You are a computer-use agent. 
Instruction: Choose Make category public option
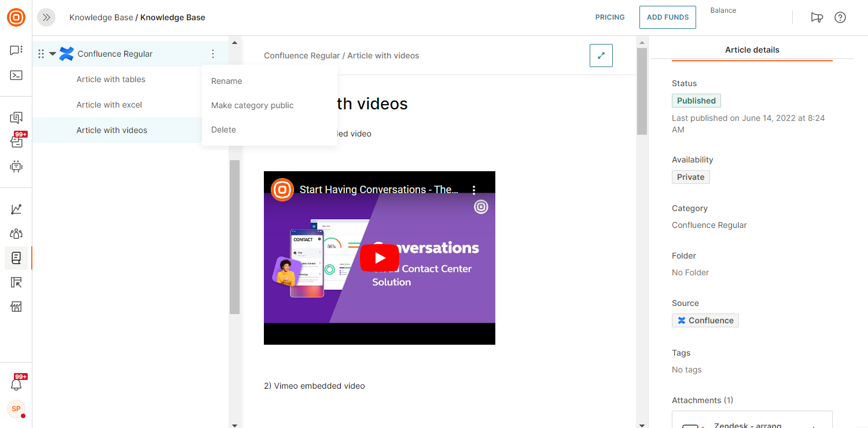[252, 105]
